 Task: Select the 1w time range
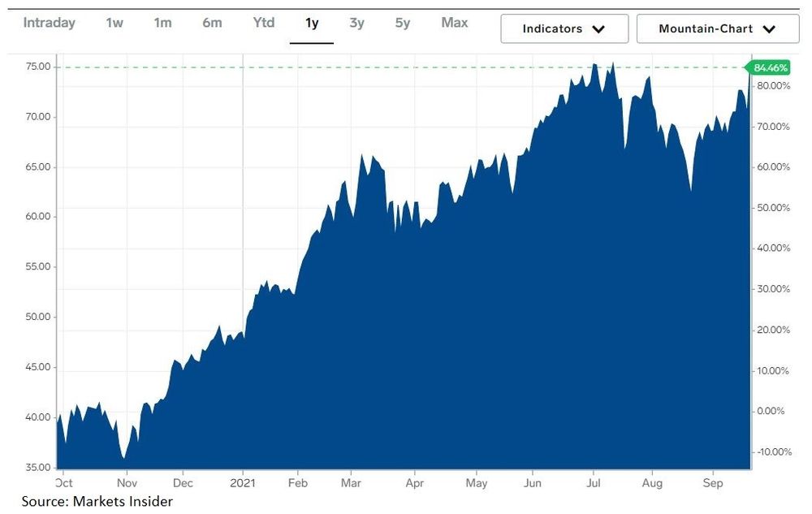[x=114, y=24]
